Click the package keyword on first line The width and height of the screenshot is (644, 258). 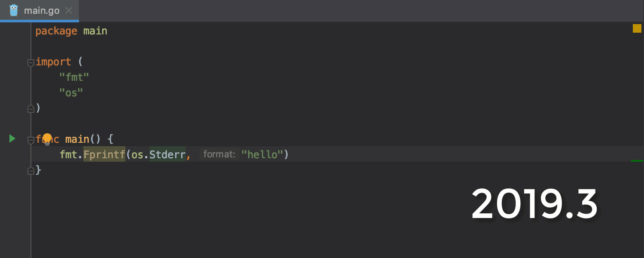click(56, 31)
